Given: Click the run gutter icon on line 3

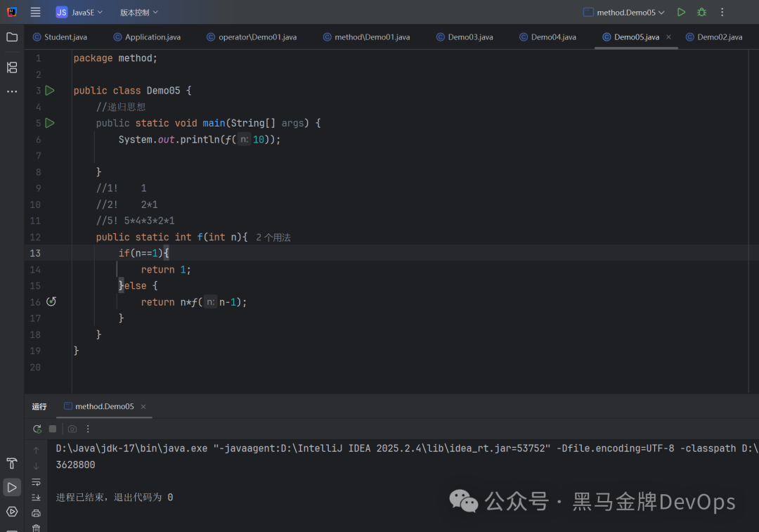Looking at the screenshot, I should tap(49, 90).
